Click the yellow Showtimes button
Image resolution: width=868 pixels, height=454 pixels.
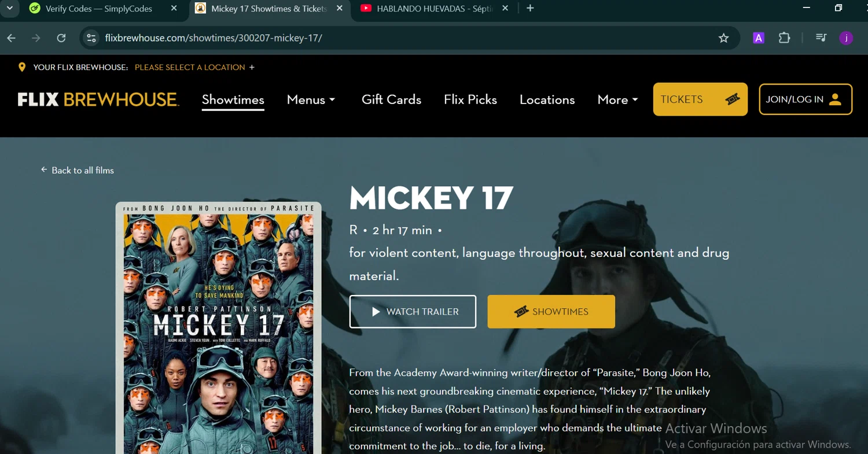coord(551,312)
